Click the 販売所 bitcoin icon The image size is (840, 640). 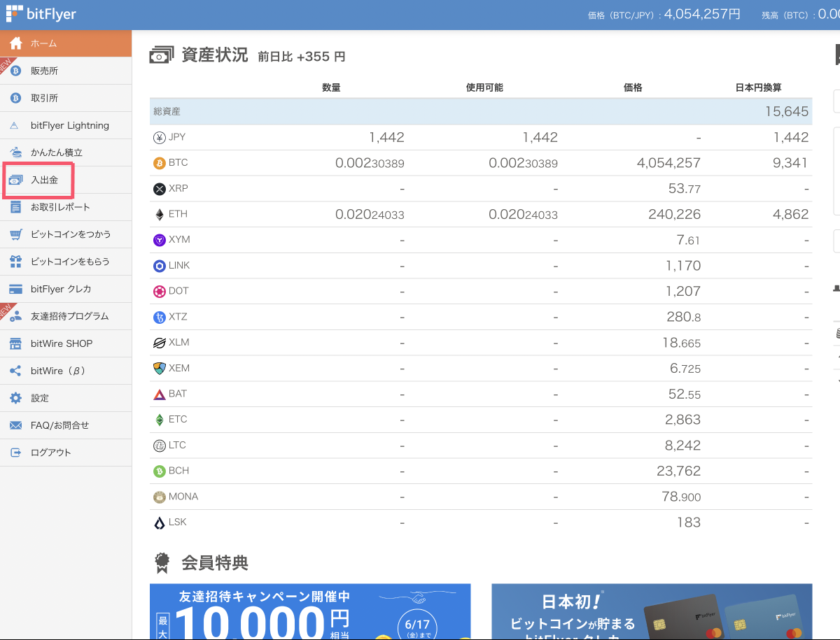pyautogui.click(x=15, y=71)
